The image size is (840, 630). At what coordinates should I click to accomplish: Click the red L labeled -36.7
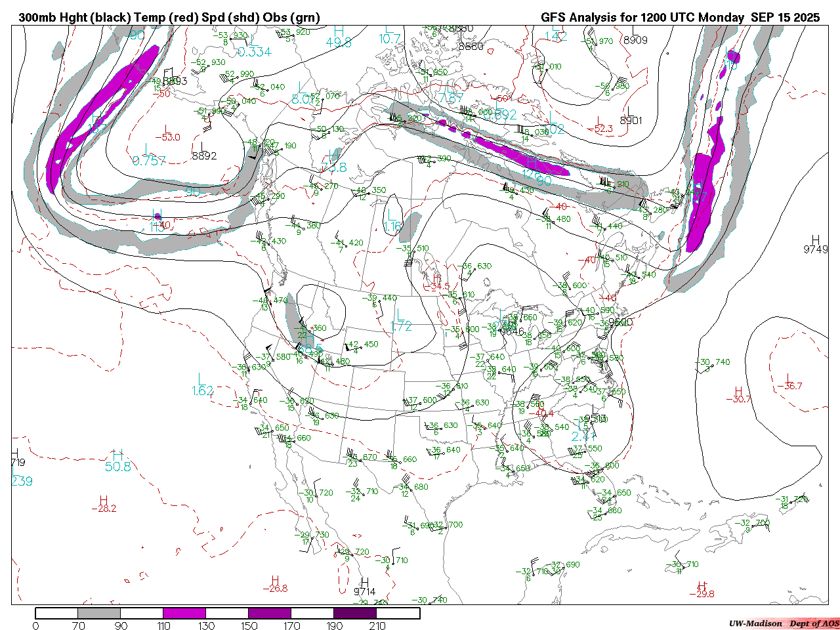[x=788, y=378]
